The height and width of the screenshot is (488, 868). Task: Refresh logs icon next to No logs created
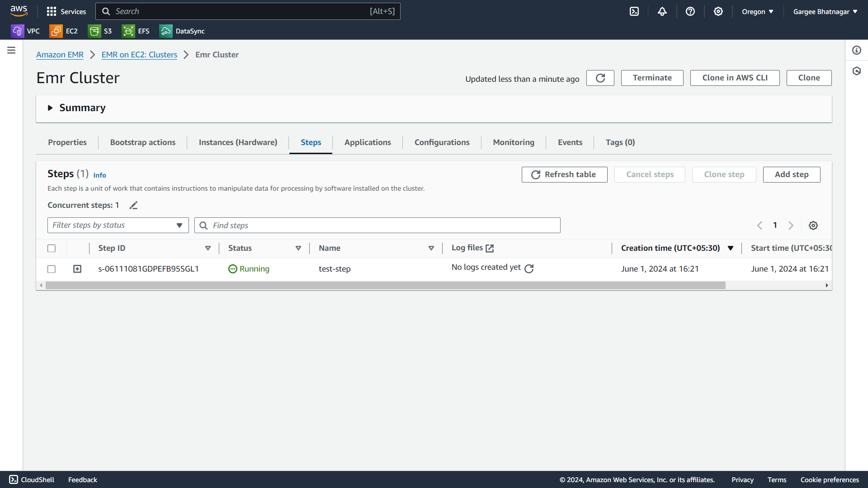(529, 269)
